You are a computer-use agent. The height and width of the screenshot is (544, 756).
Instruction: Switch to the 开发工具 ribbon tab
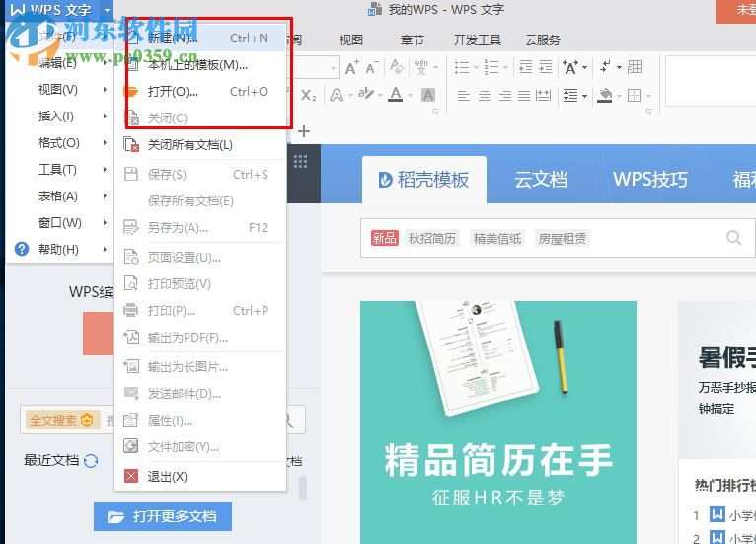(x=478, y=40)
